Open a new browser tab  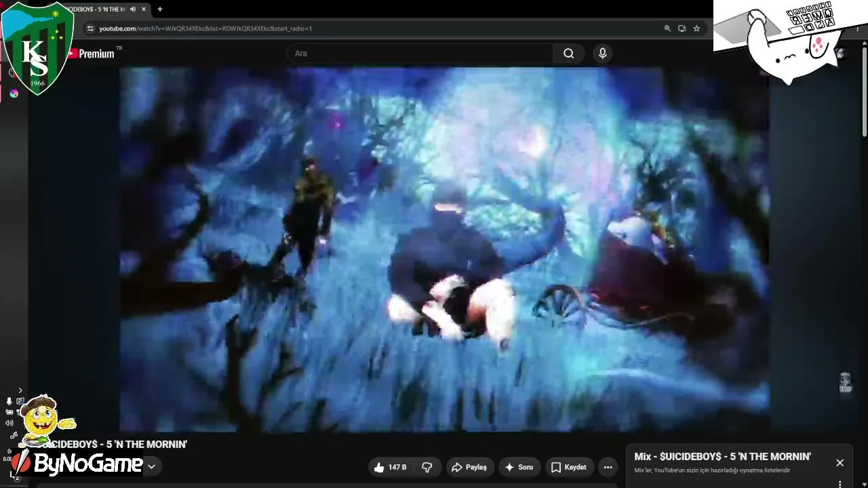(160, 9)
